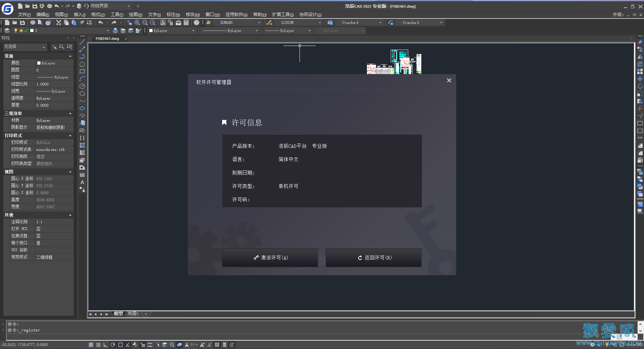Collapse the 常规 properties section

click(x=70, y=56)
